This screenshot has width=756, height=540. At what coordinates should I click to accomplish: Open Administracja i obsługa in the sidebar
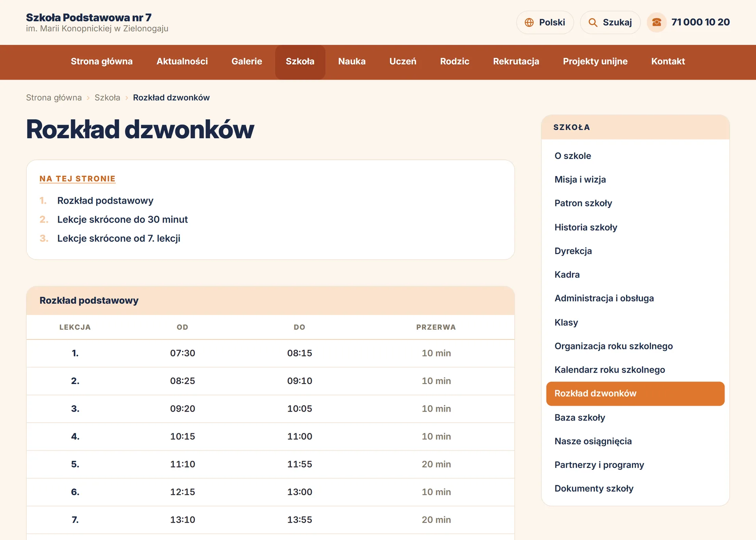pos(635,298)
